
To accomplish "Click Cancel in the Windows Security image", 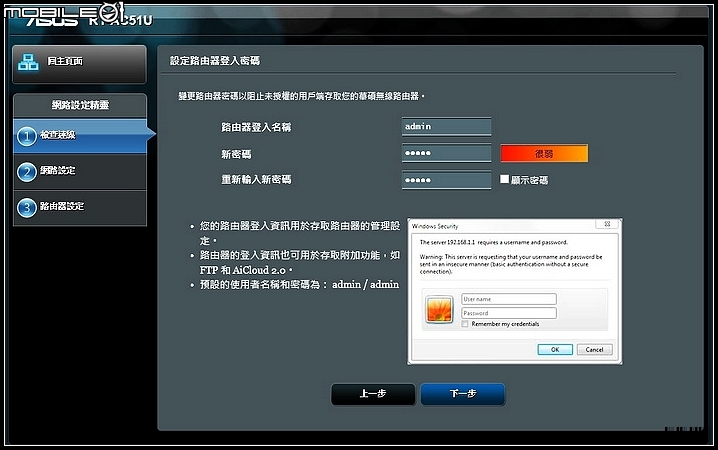I will click(x=594, y=349).
